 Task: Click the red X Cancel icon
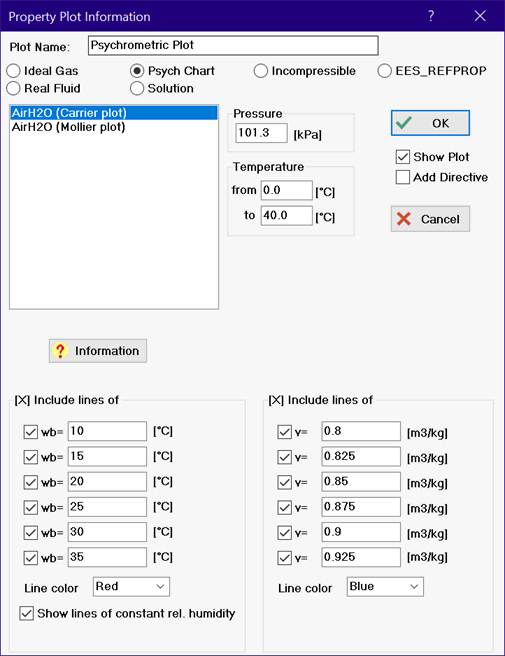pyautogui.click(x=404, y=219)
